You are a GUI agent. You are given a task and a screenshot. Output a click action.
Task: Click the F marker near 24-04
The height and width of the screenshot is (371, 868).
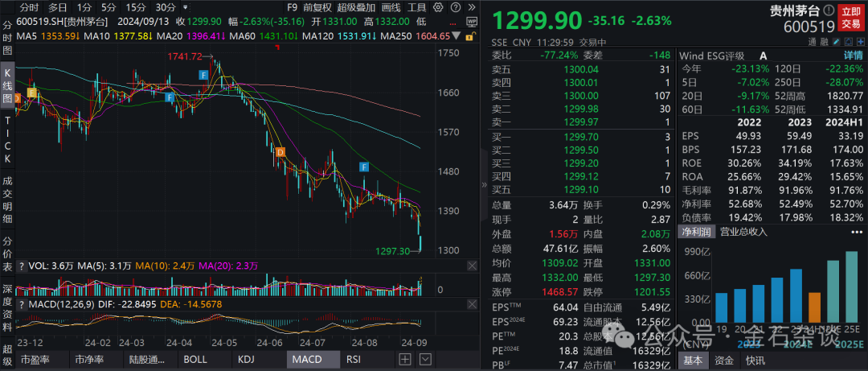(170, 97)
